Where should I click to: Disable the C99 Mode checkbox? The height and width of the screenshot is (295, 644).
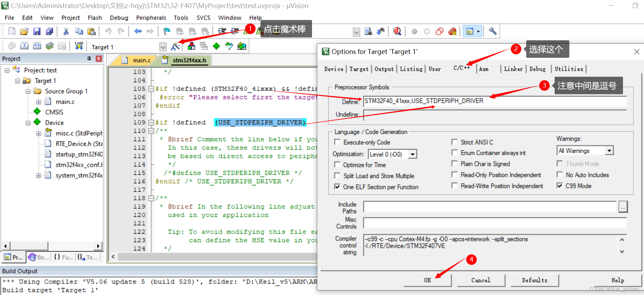[560, 186]
